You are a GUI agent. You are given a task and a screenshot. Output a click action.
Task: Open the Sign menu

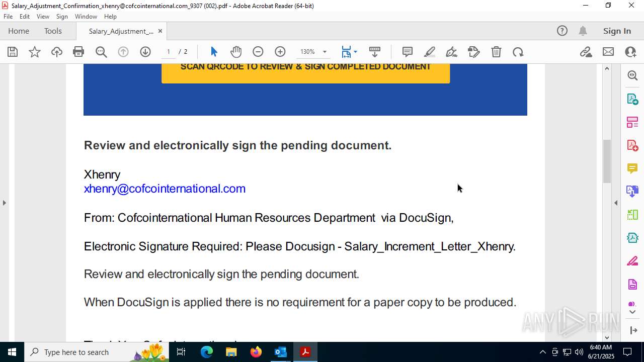tap(62, 17)
